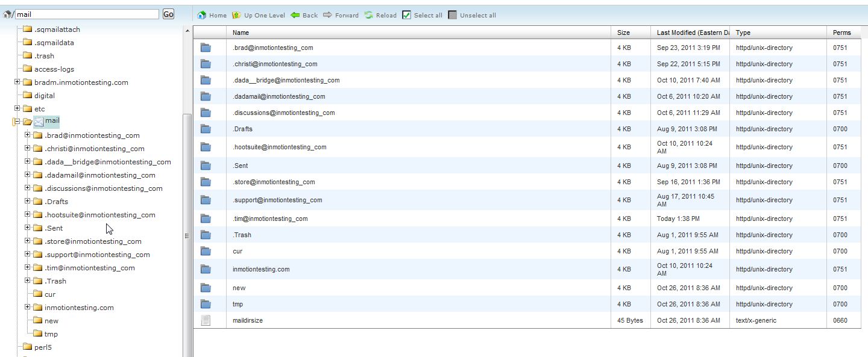Image resolution: width=868 pixels, height=357 pixels.
Task: Collapse the mail folder tree node
Action: [x=16, y=122]
